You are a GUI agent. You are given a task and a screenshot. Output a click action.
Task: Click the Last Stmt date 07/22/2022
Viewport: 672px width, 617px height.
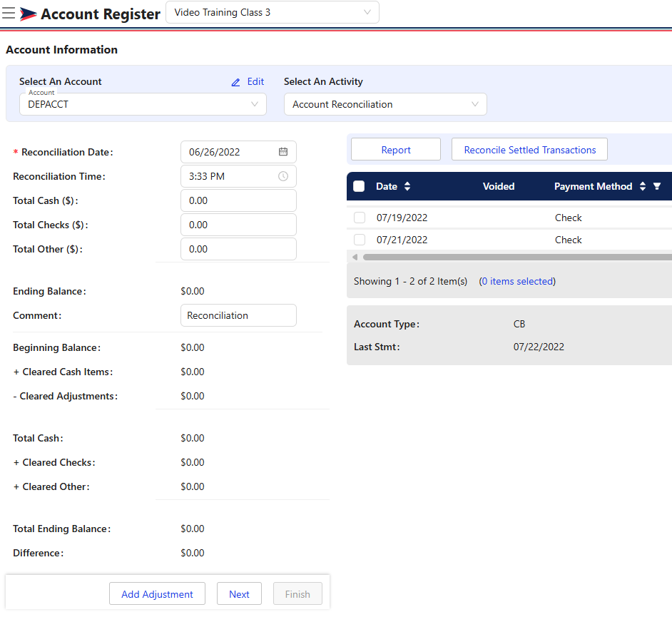click(x=539, y=347)
